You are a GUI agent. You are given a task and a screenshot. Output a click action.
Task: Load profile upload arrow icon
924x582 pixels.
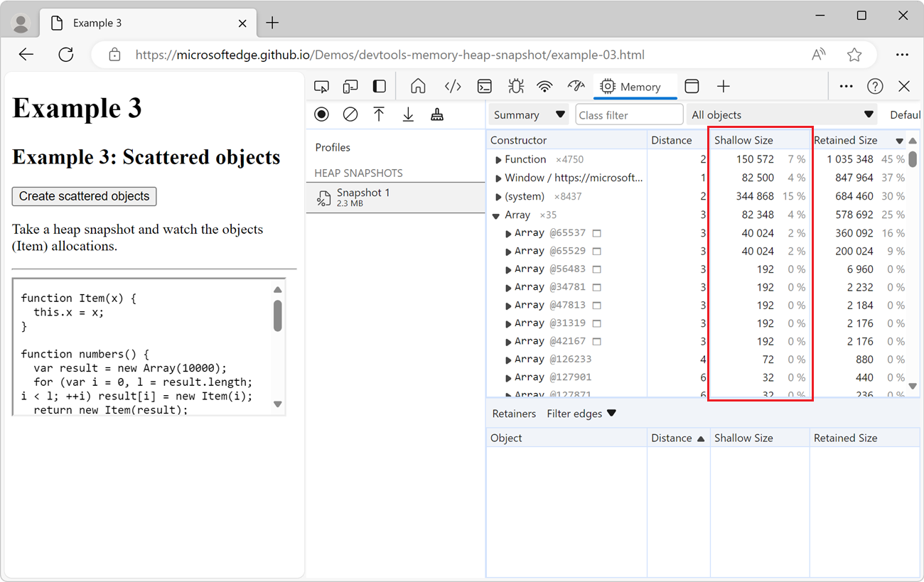[x=379, y=114]
